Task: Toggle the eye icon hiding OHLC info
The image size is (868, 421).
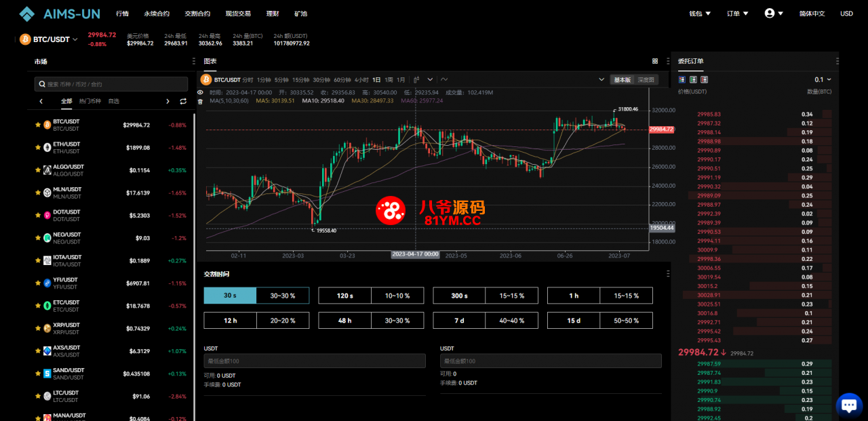Action: (x=200, y=93)
